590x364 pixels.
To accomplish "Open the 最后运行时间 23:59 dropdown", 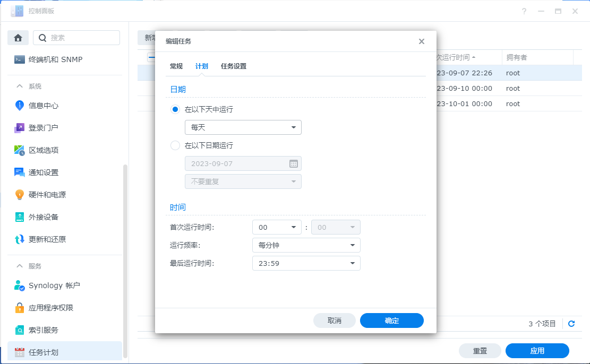I will 306,263.
